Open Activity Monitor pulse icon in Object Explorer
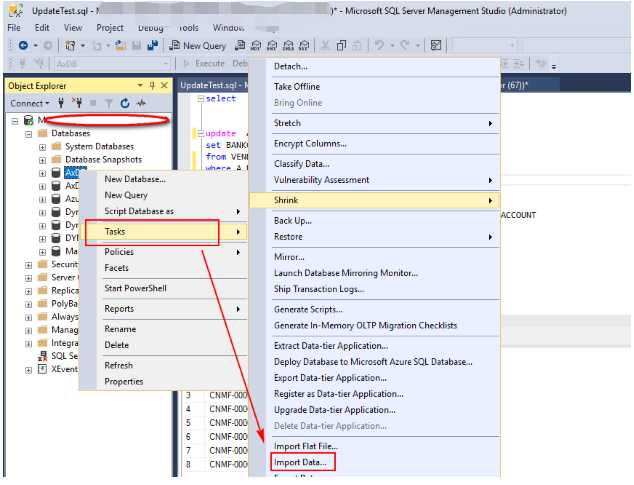 pos(141,104)
